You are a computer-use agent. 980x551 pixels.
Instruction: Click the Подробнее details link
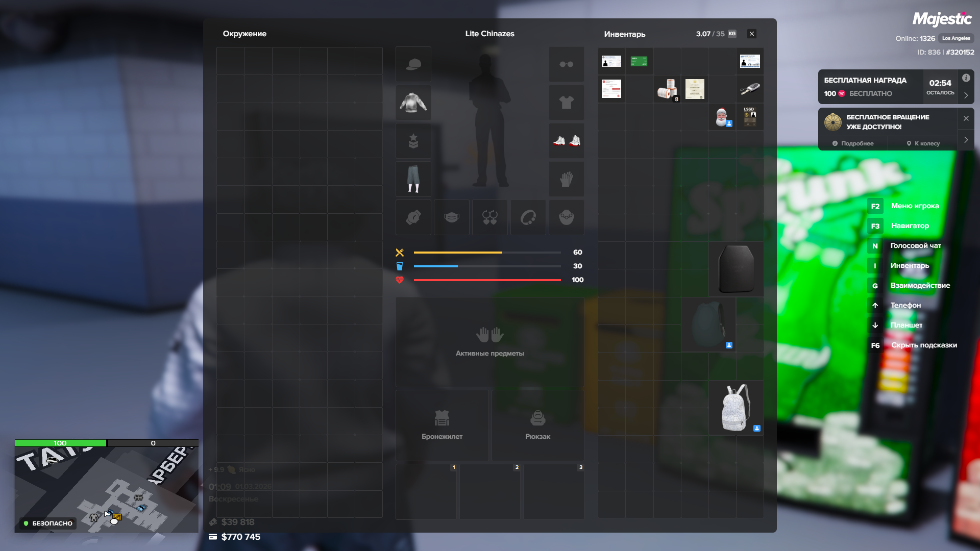852,143
